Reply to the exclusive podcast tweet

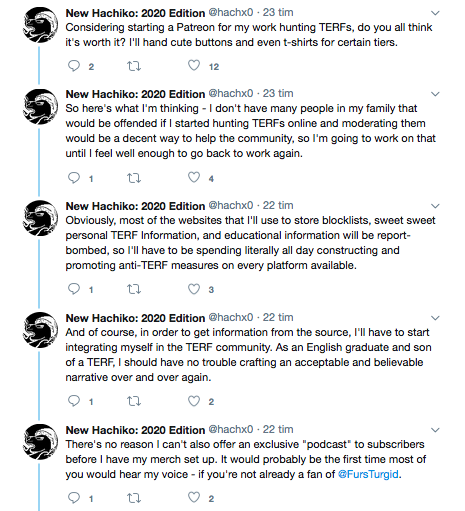click(x=74, y=498)
